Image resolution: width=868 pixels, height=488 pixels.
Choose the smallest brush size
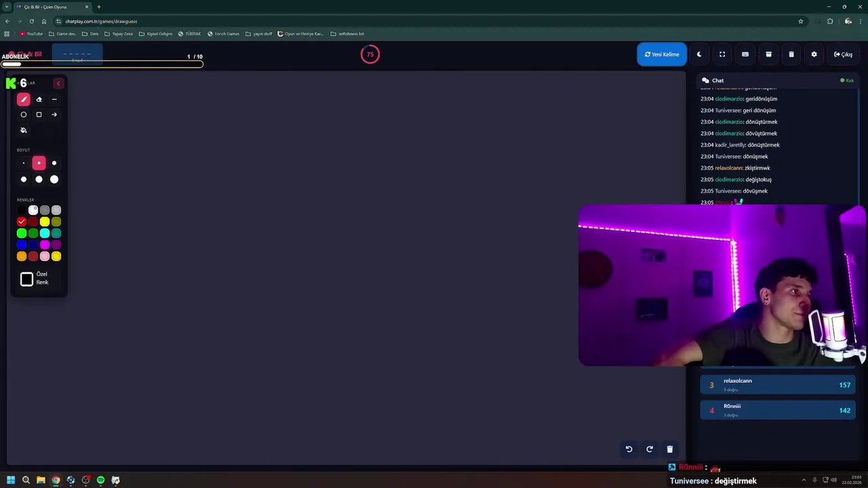point(24,163)
